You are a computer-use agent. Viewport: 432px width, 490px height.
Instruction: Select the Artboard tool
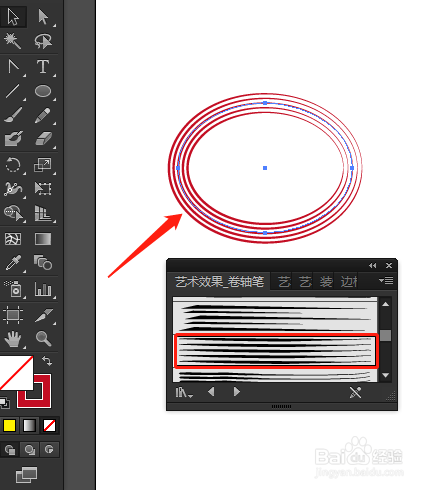coord(13,315)
